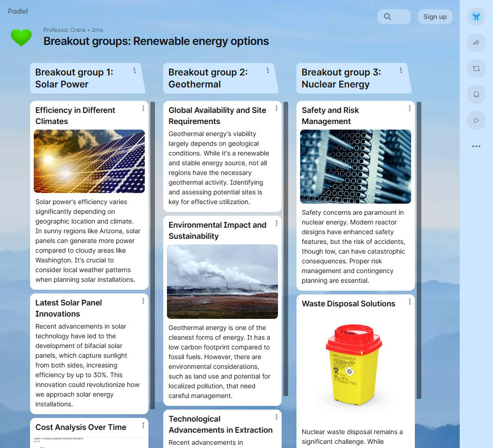Image resolution: width=493 pixels, height=448 pixels.
Task: Open the sidebar three-dot more menu
Action: pyautogui.click(x=476, y=146)
